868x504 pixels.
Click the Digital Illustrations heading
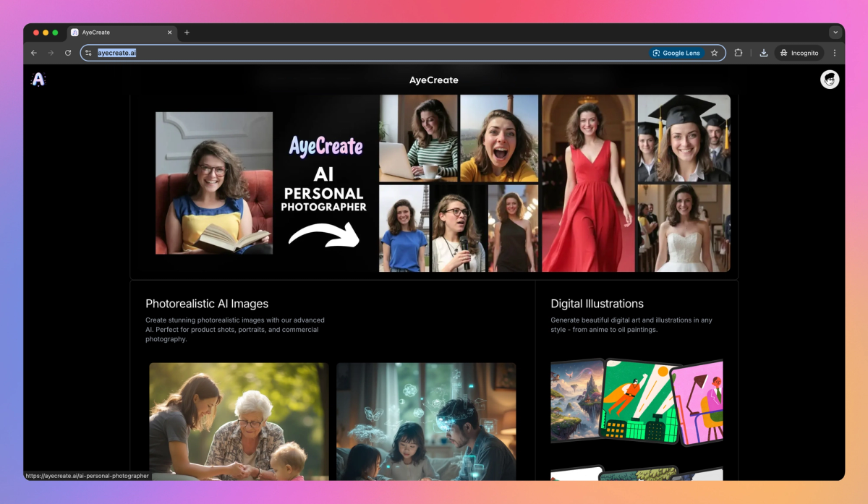(x=597, y=304)
